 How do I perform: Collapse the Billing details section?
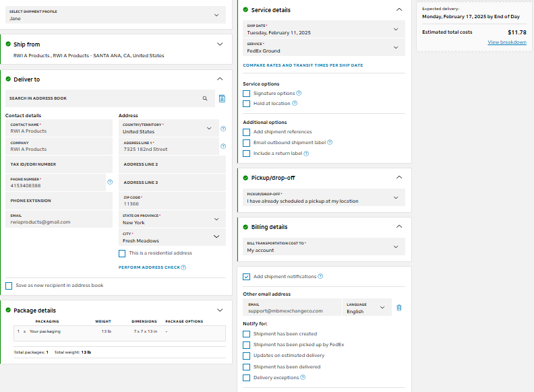pyautogui.click(x=399, y=226)
